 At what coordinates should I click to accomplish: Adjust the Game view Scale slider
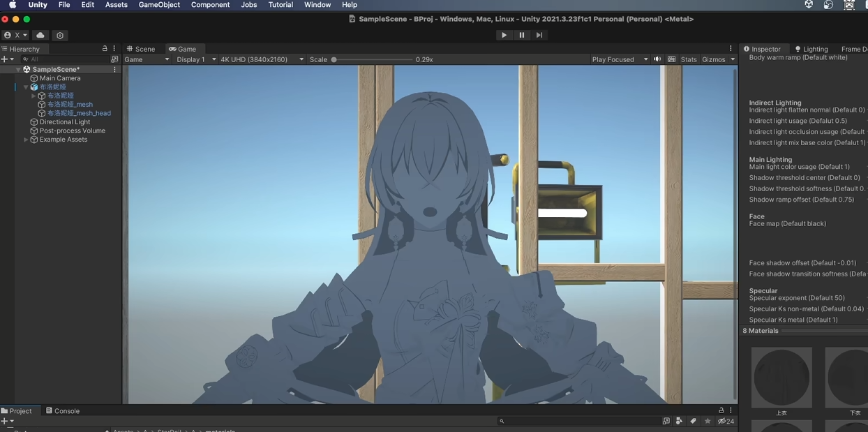pyautogui.click(x=372, y=59)
